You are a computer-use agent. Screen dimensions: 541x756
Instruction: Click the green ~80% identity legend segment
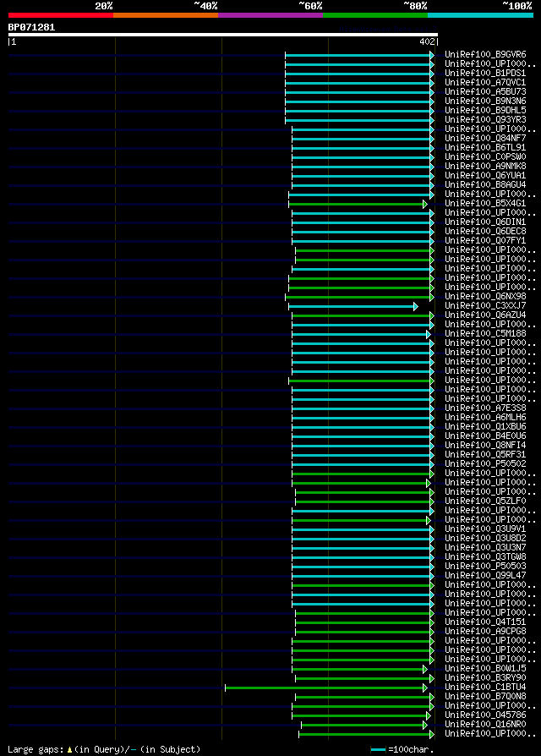(375, 15)
